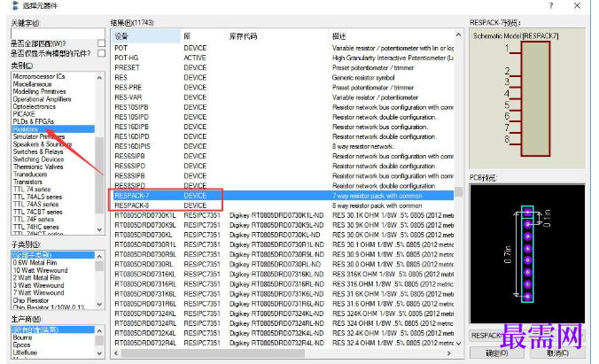
Task: Toggle show only parts with models checkbox
Action: point(101,53)
